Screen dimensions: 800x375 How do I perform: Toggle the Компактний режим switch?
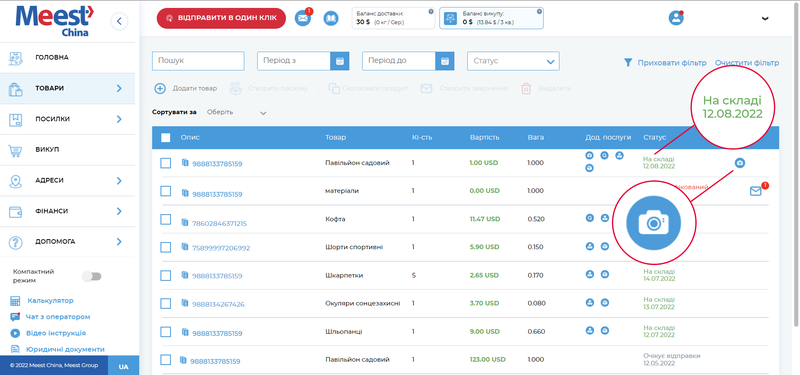[92, 276]
